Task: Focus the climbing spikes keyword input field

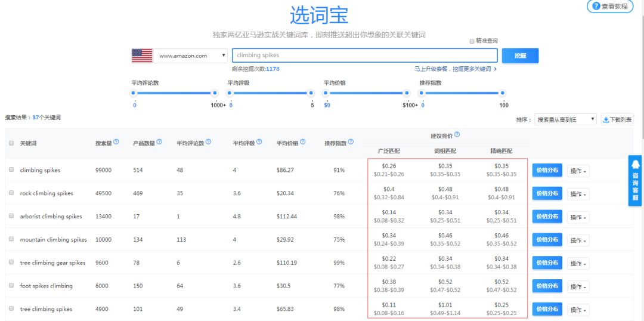Action: click(x=365, y=55)
